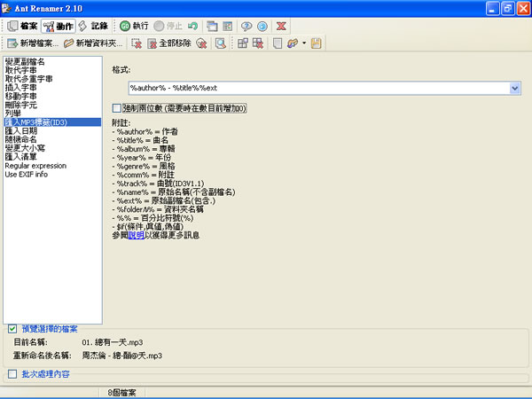Click the blue info about icon

click(x=262, y=26)
